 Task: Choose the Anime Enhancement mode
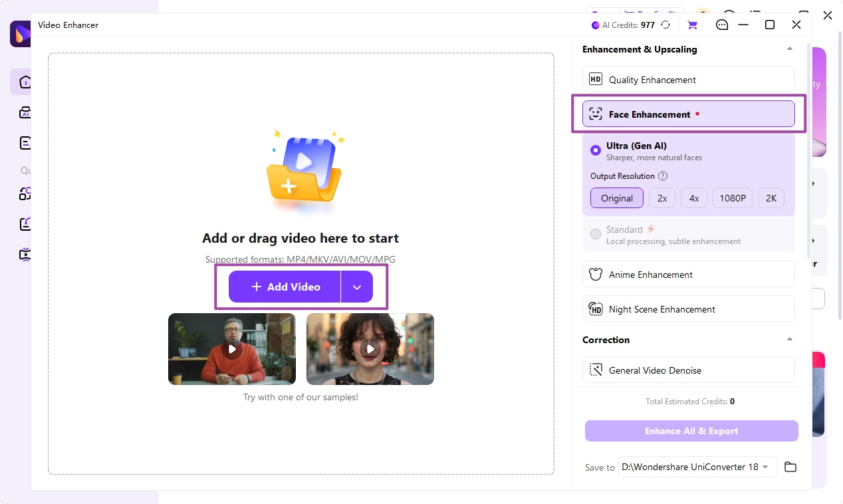pos(689,275)
